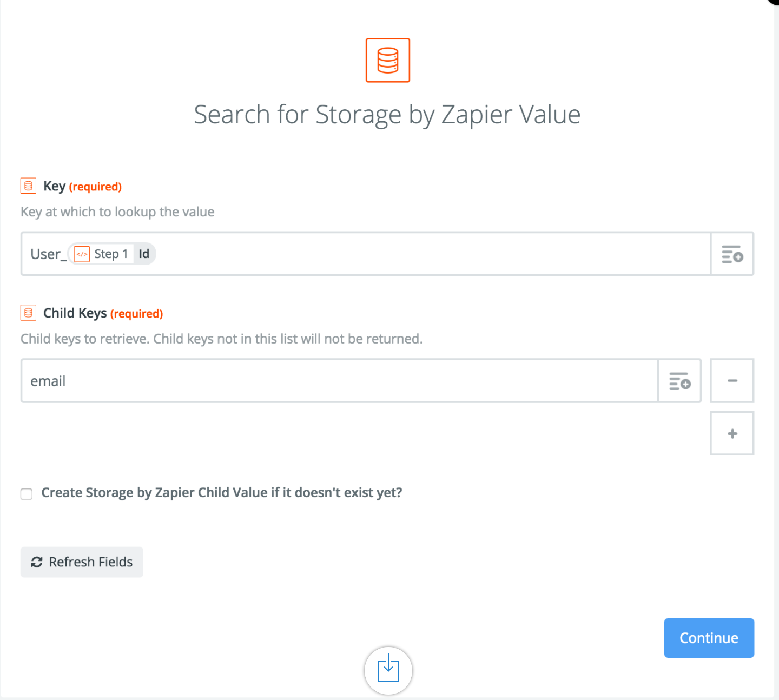
Task: Select the Step 1 Id pill in Key field
Action: click(112, 254)
